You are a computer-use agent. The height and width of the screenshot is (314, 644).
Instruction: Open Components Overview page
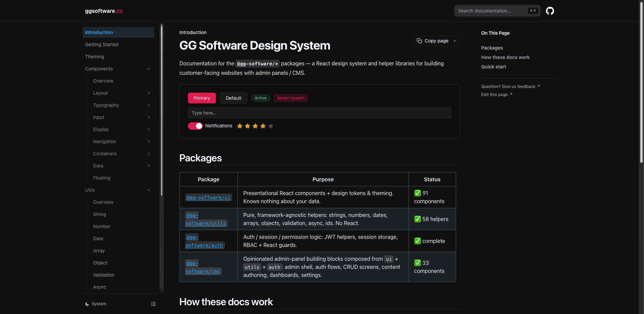click(122, 81)
